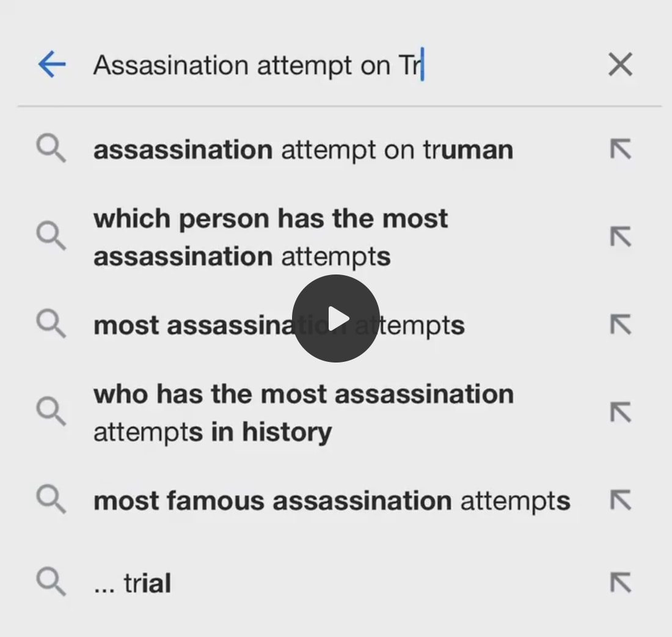Click magnifier icon beside 'most famous assassination attempts'

pyautogui.click(x=51, y=501)
